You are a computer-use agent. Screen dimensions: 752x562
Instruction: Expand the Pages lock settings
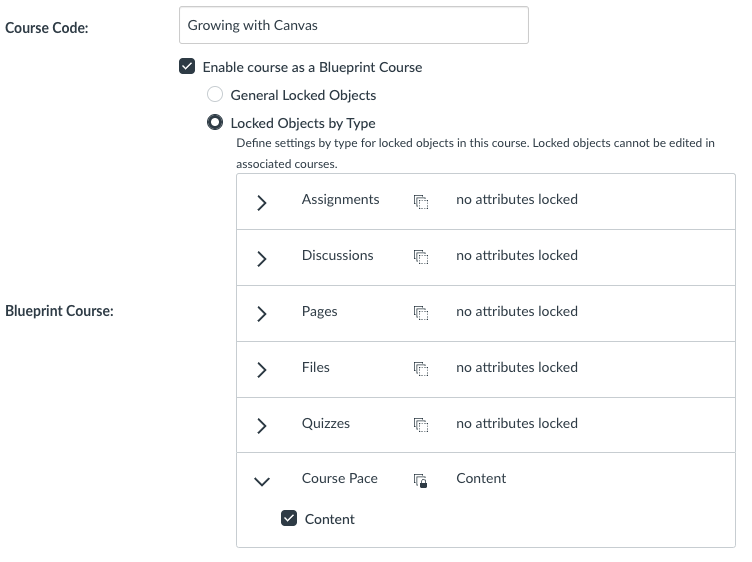point(262,314)
